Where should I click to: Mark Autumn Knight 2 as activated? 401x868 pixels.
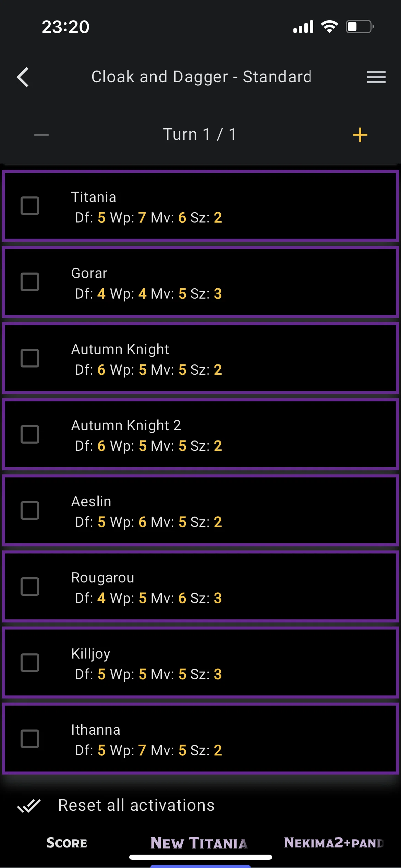pos(30,434)
